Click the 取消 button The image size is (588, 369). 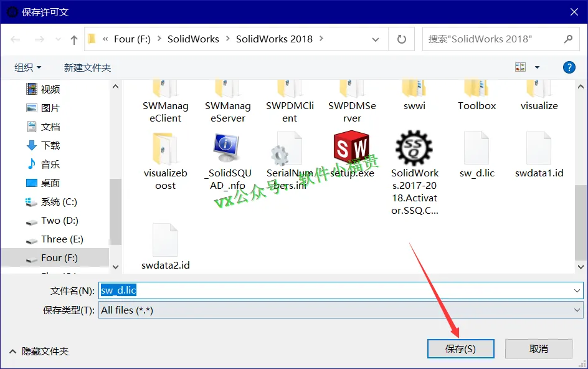click(x=539, y=349)
